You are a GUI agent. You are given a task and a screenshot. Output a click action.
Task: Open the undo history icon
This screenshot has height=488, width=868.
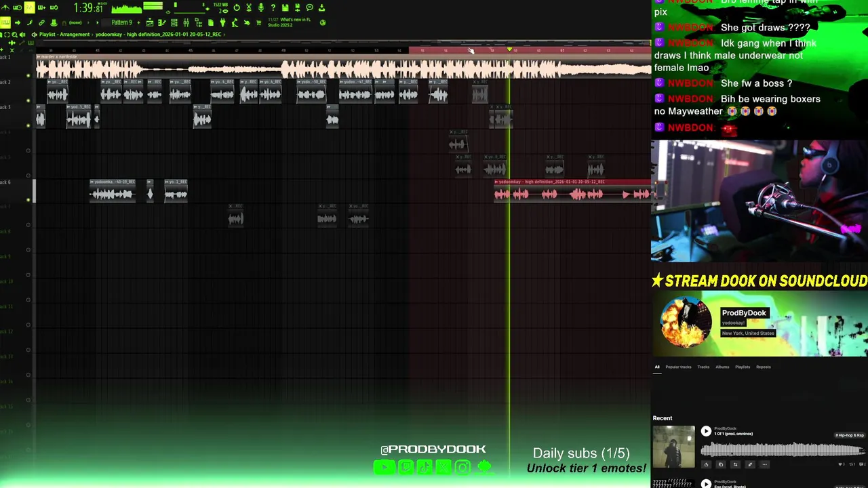[236, 7]
